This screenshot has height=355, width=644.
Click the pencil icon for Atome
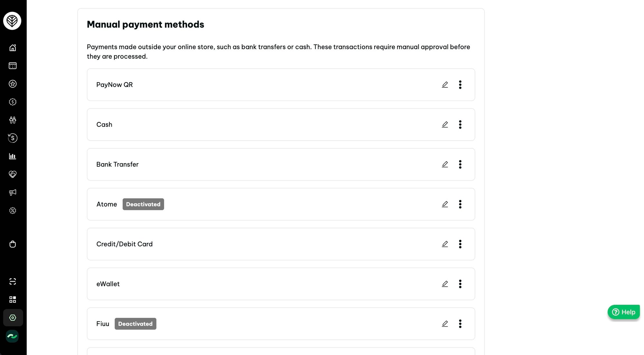point(445,204)
